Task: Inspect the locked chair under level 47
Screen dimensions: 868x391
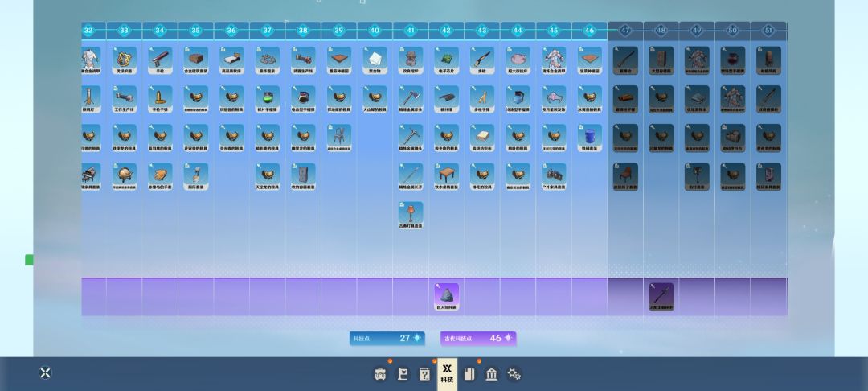Action: 625,177
